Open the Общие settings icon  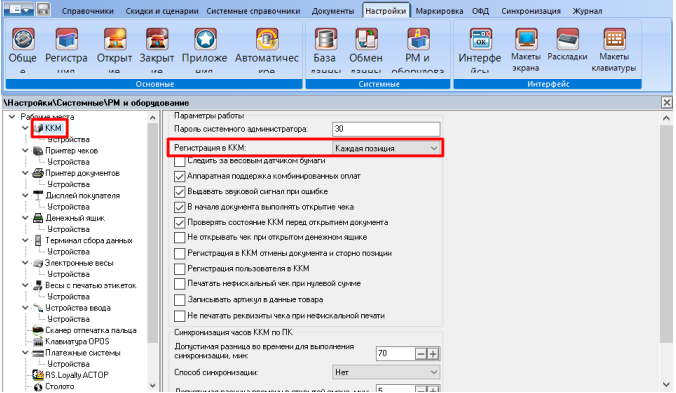click(23, 39)
